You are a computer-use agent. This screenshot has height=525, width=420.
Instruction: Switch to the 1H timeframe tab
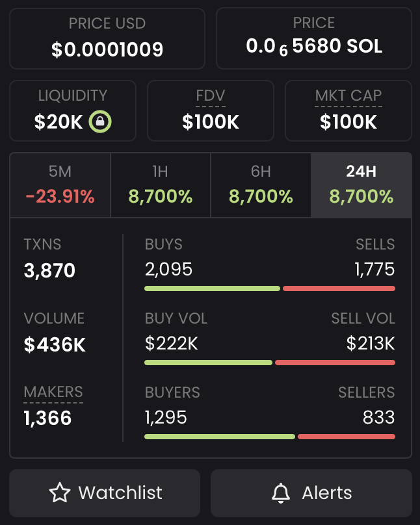(161, 185)
